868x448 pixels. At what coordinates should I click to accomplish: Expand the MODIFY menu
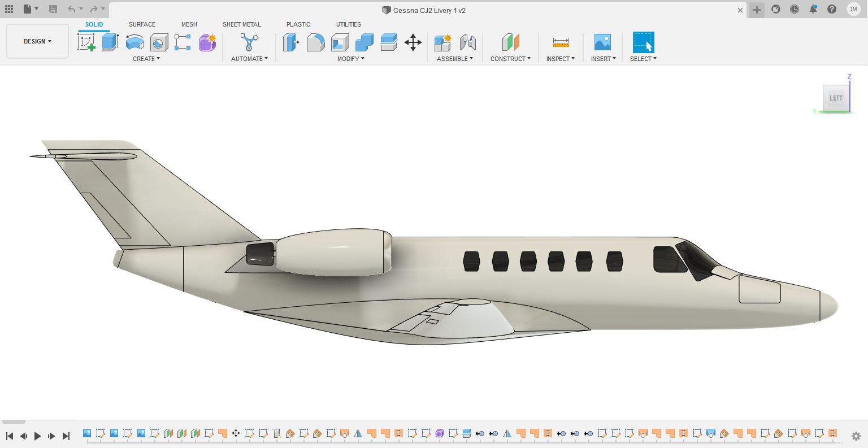tap(351, 59)
